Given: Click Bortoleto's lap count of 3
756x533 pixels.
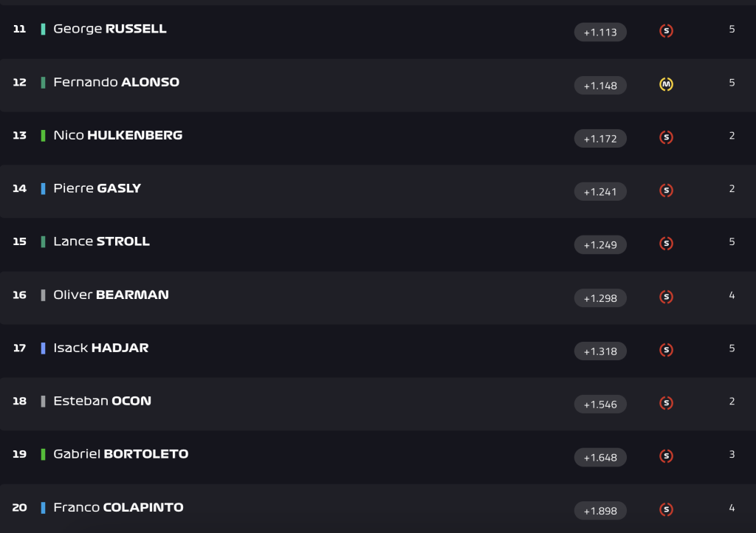Looking at the screenshot, I should (x=732, y=455).
